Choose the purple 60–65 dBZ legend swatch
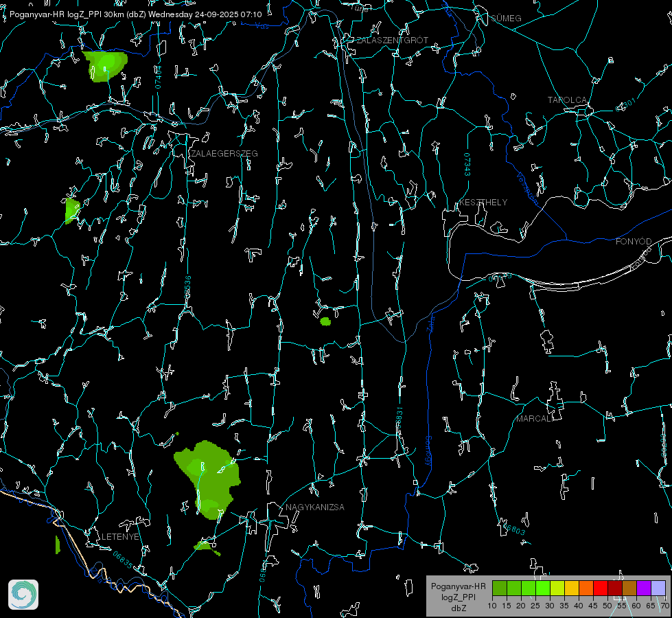Image resolution: width=672 pixels, height=618 pixels. pos(644,588)
